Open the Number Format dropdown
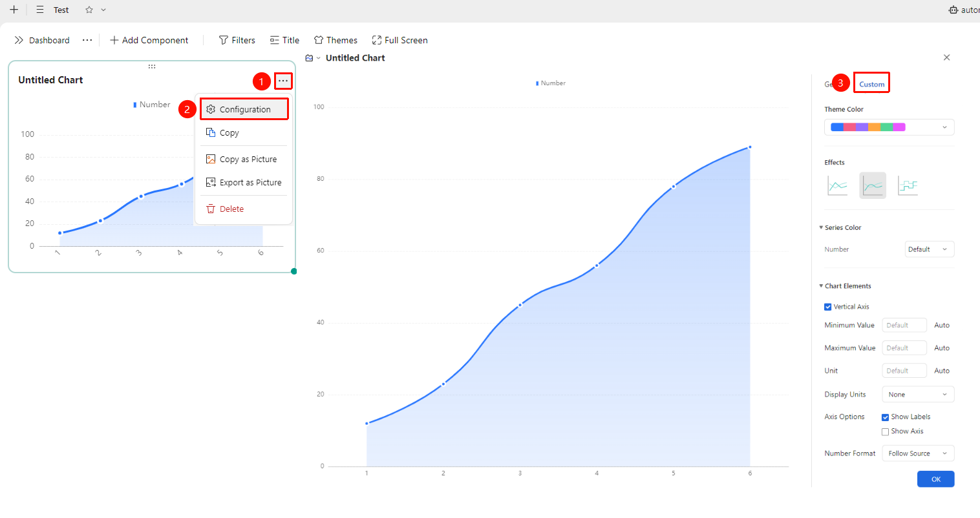 918,453
